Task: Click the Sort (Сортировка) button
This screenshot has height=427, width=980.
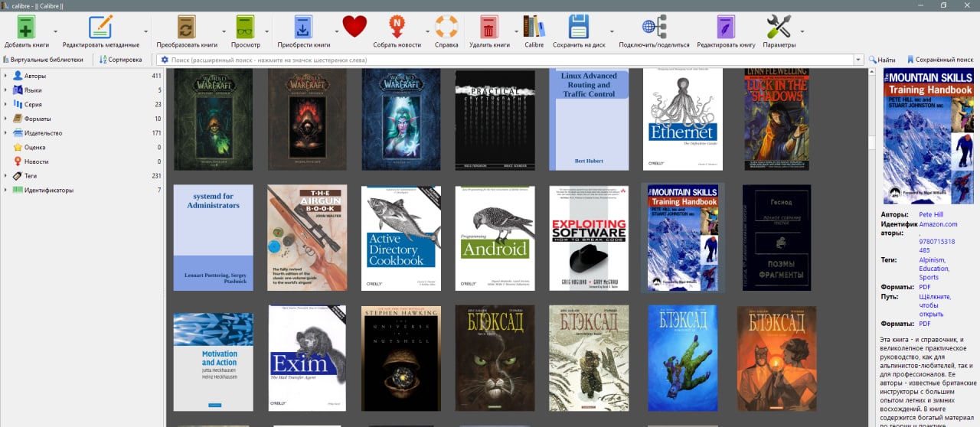Action: click(x=120, y=60)
